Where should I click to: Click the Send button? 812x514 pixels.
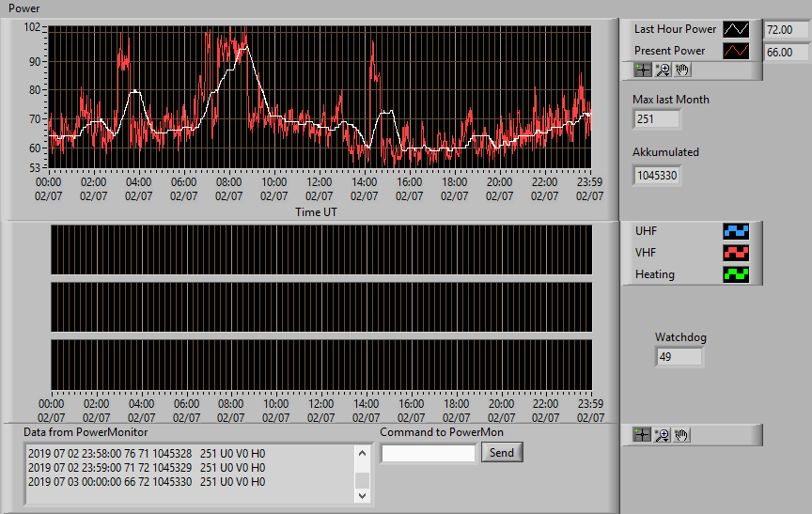[502, 452]
